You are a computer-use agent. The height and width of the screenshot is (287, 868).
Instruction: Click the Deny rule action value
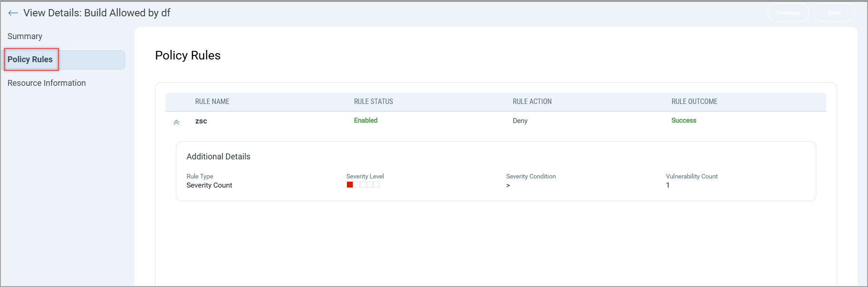point(520,121)
